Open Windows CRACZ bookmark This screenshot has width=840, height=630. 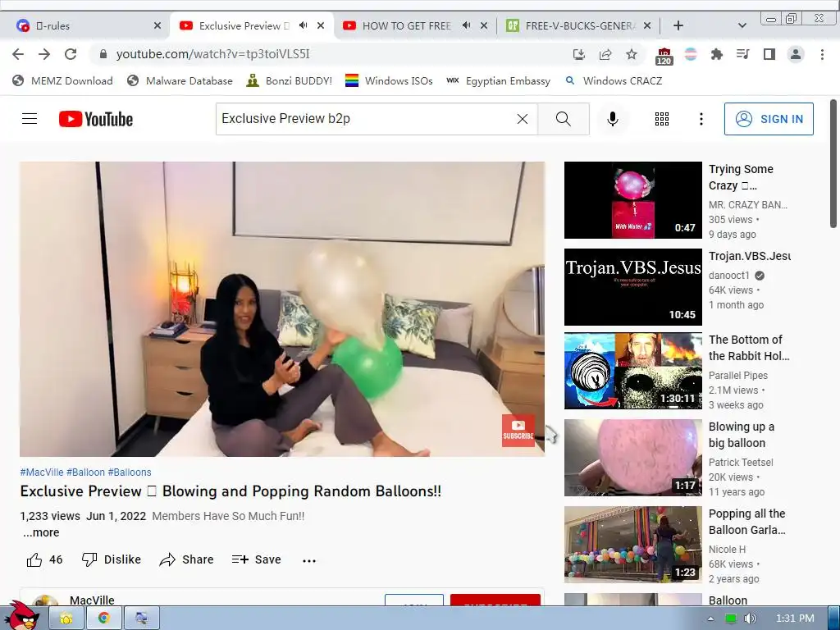coord(614,81)
